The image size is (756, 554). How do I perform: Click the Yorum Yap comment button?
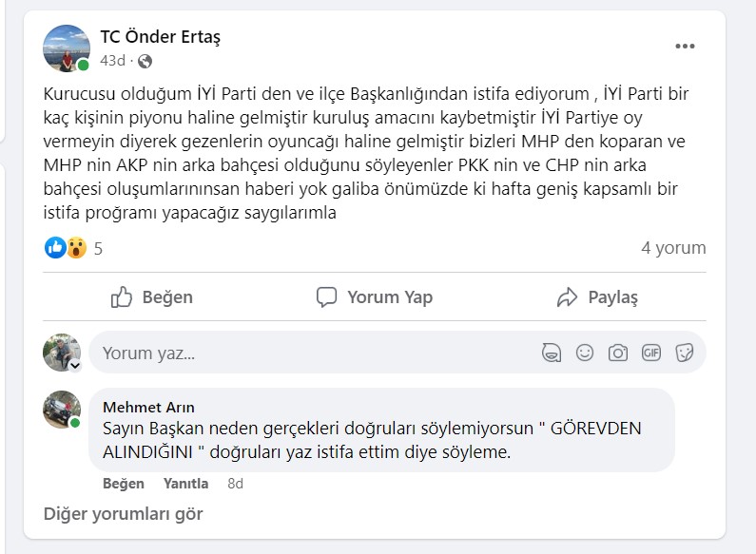click(375, 297)
